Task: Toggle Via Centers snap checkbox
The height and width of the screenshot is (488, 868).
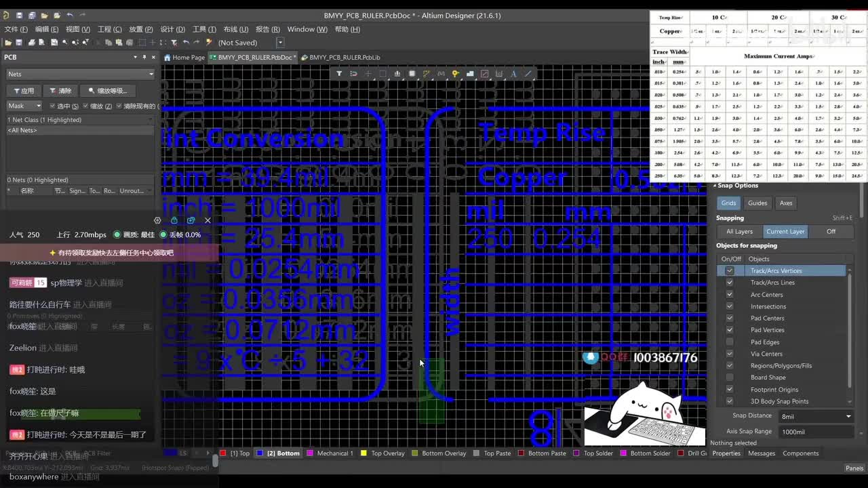Action: 730,354
